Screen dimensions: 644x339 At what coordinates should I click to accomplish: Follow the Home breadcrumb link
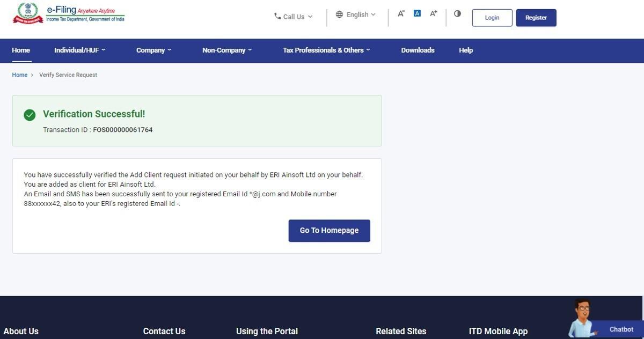pyautogui.click(x=19, y=75)
